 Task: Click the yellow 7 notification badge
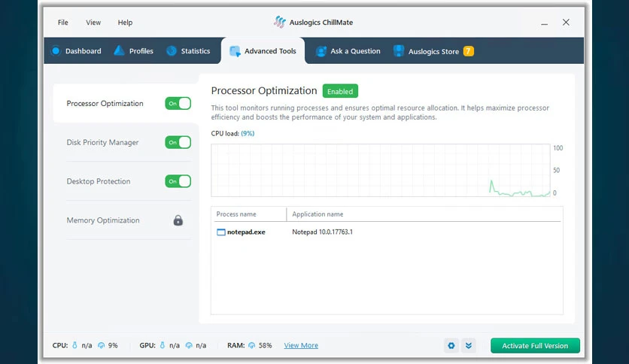468,51
